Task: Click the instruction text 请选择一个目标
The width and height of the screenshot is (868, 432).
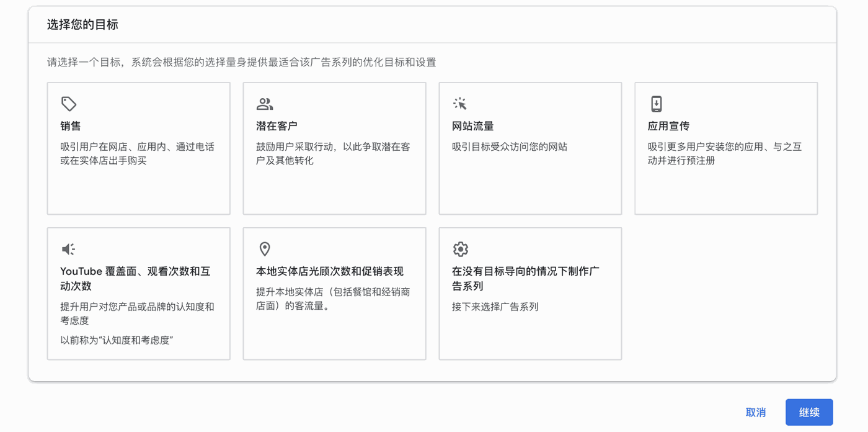Action: click(242, 62)
